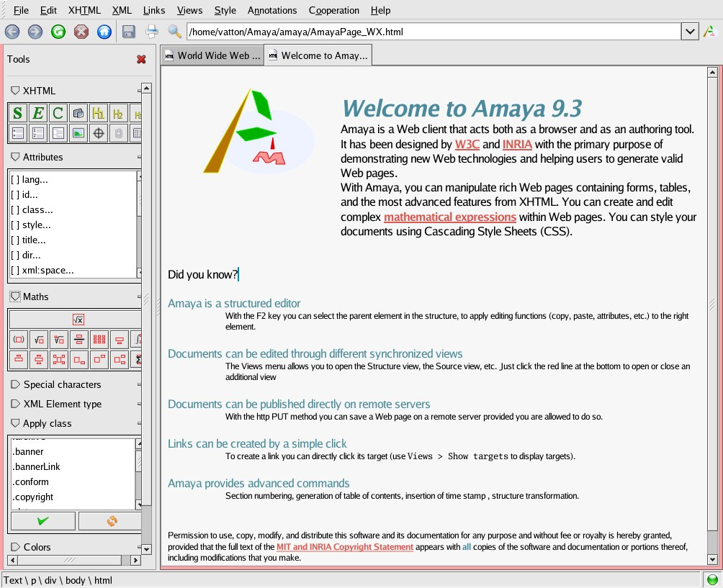Click the Amaya logo icon beside address bar

[709, 32]
